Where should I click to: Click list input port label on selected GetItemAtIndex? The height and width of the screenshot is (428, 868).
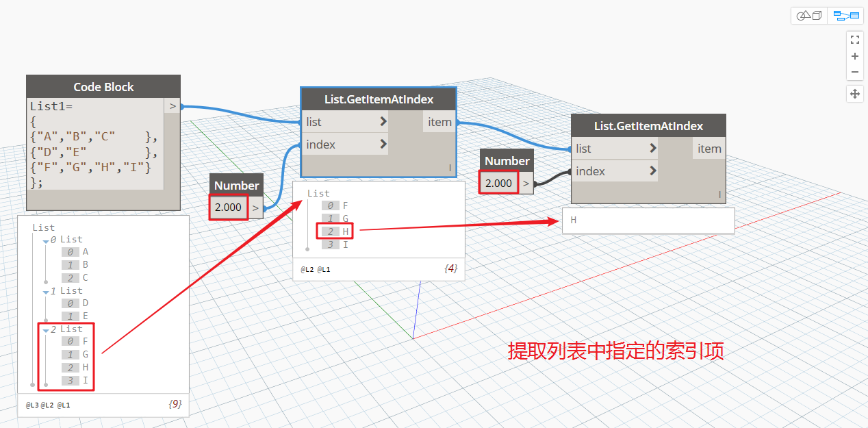[314, 122]
